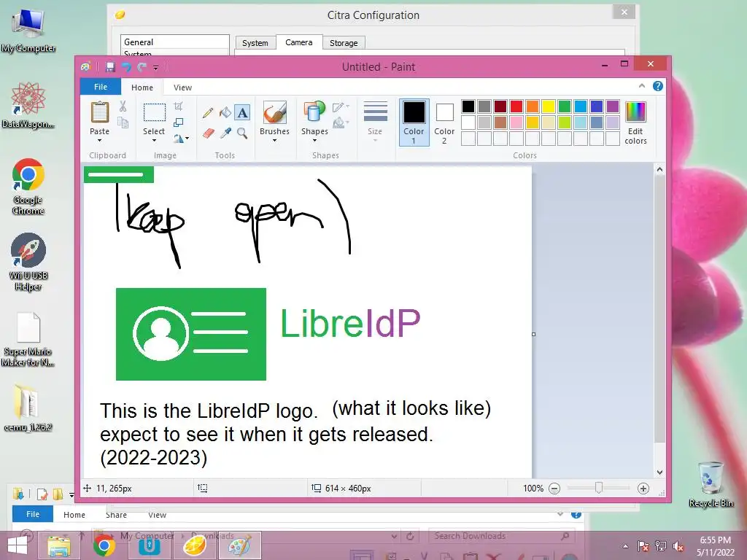Click Home tab in File Explorer window
747x560 pixels.
(x=74, y=515)
